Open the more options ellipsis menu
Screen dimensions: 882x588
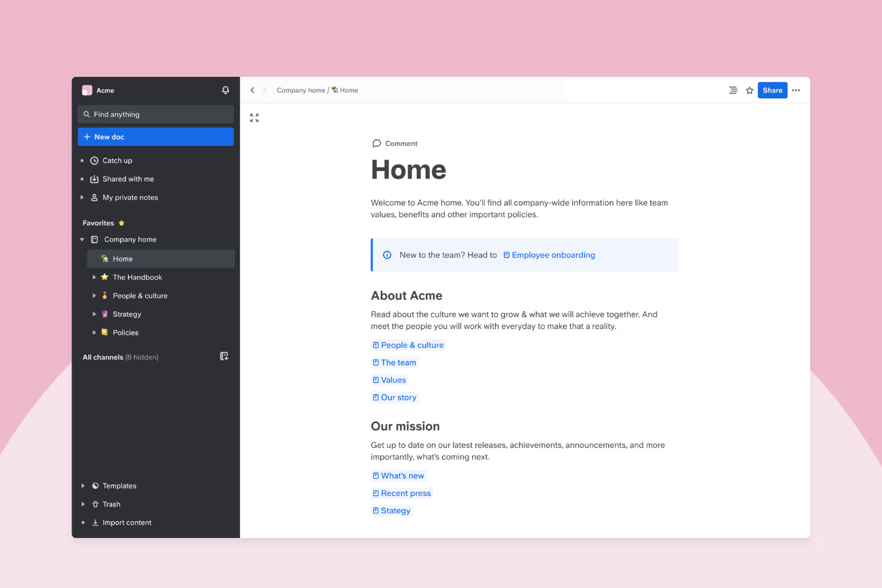click(796, 90)
